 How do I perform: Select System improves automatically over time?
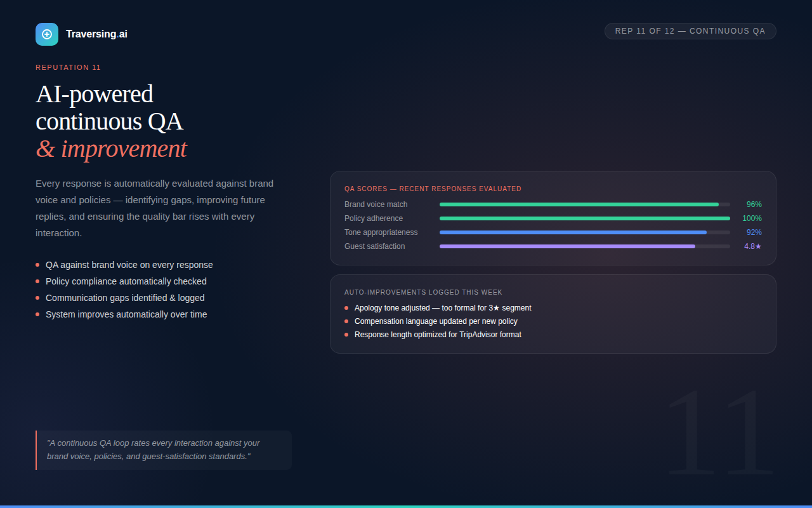(126, 314)
